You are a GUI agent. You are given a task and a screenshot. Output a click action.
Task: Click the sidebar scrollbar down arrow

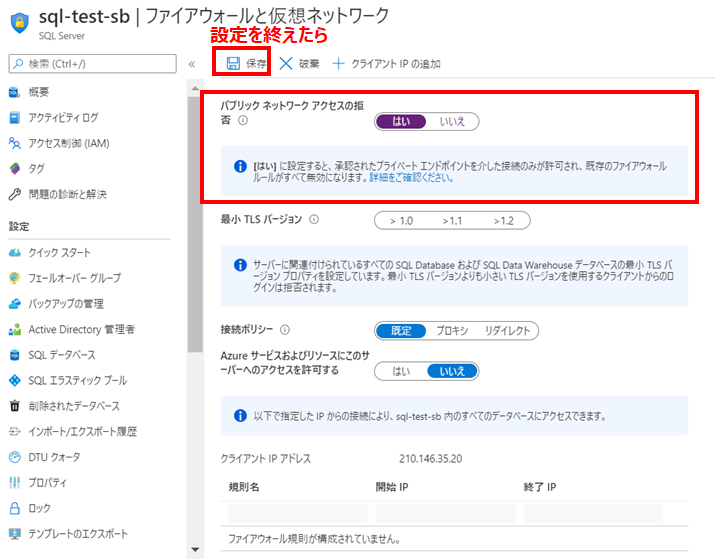coord(195,550)
